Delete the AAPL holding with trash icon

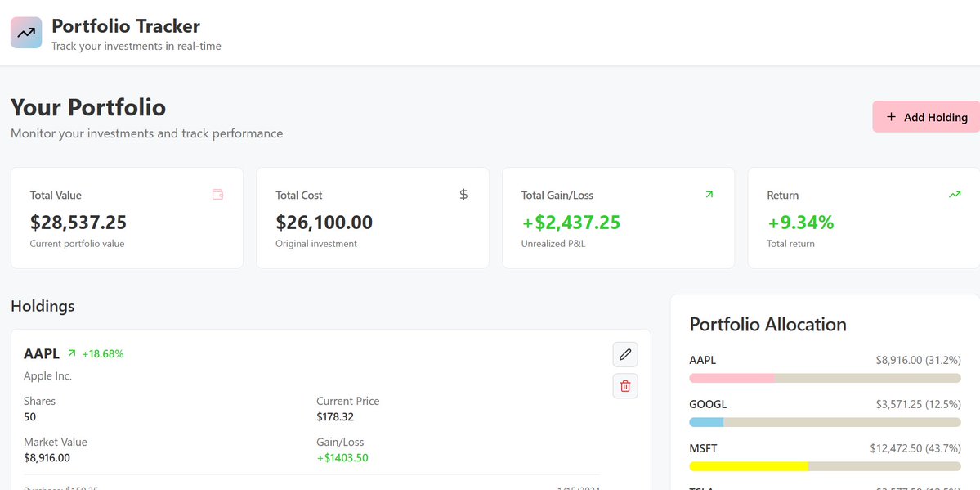click(625, 386)
